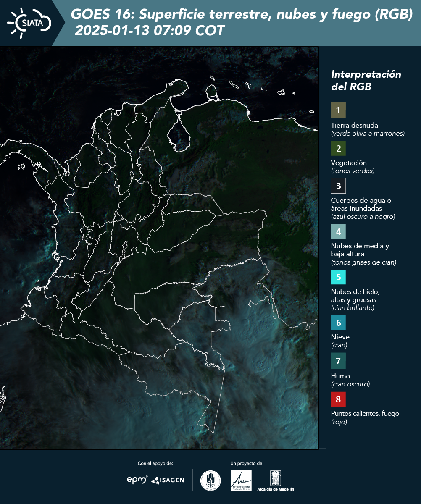
Task: Select the dark green swatch numbered 2
Action: pos(338,148)
